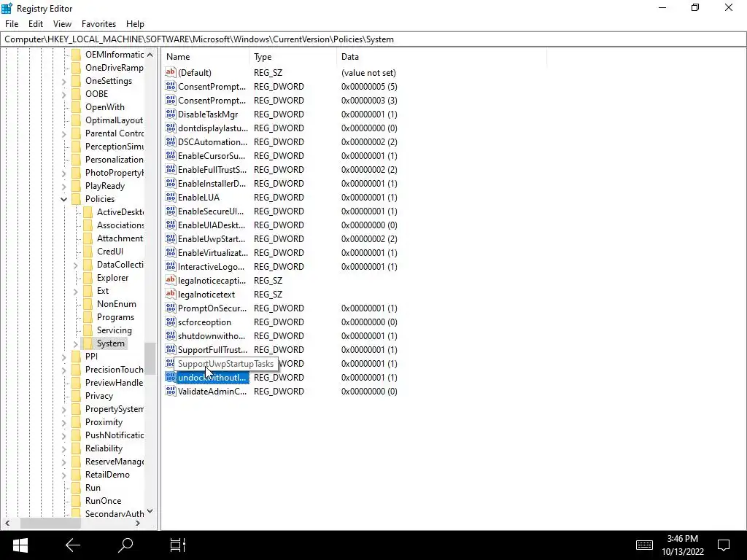Click the registry path address bar
This screenshot has width=747, height=560.
point(373,39)
